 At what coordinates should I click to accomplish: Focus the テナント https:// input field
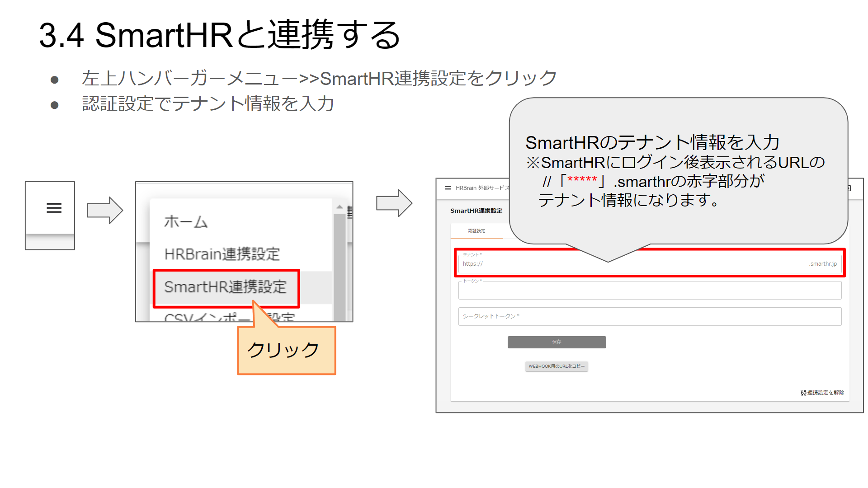coord(650,264)
